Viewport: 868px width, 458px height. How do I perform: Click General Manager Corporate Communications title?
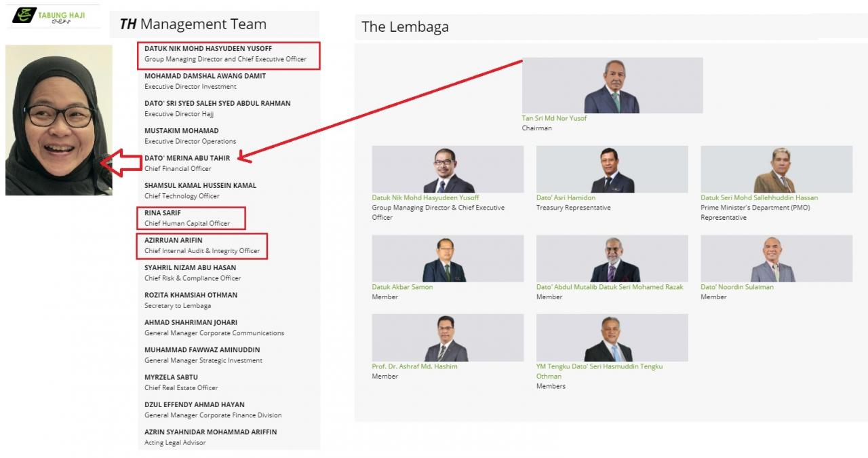coord(214,333)
